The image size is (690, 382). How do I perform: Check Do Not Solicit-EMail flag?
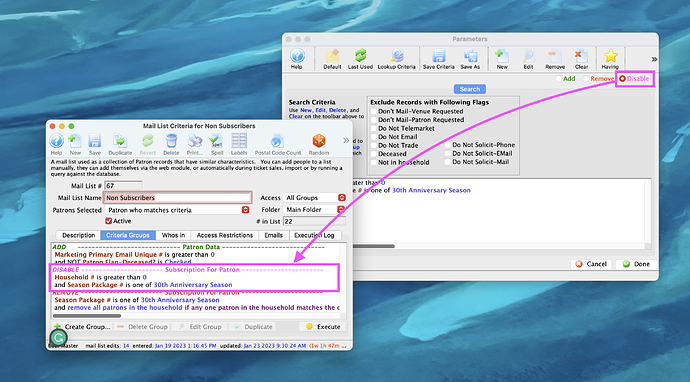(448, 153)
